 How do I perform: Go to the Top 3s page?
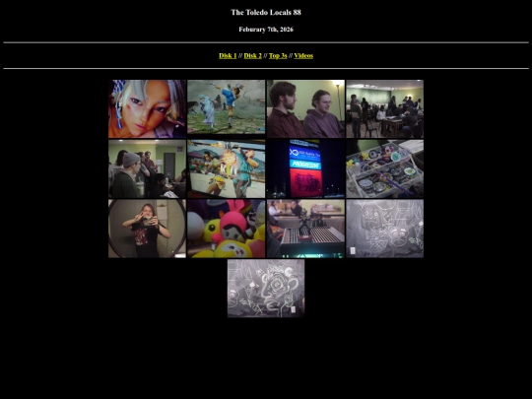[278, 55]
